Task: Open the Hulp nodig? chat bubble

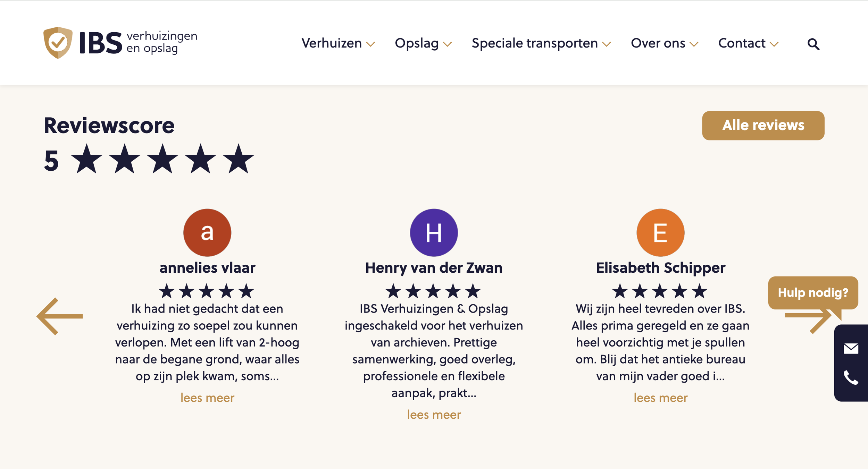Action: (813, 293)
